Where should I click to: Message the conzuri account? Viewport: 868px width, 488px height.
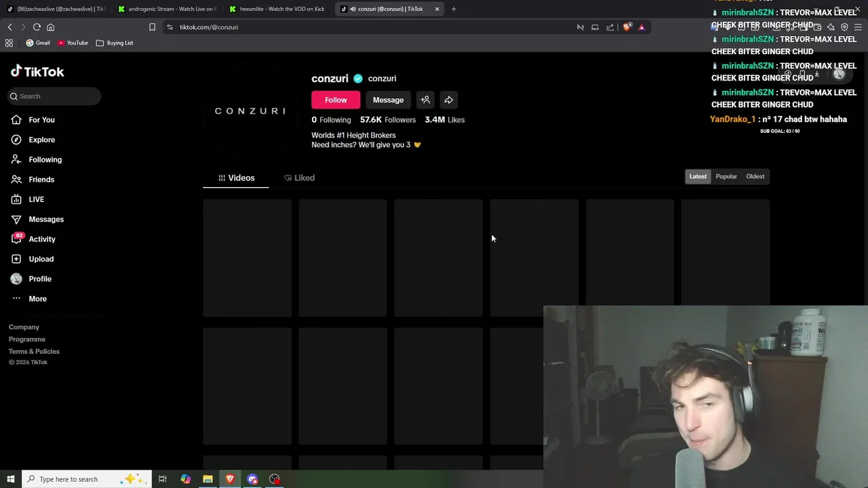[x=388, y=100]
